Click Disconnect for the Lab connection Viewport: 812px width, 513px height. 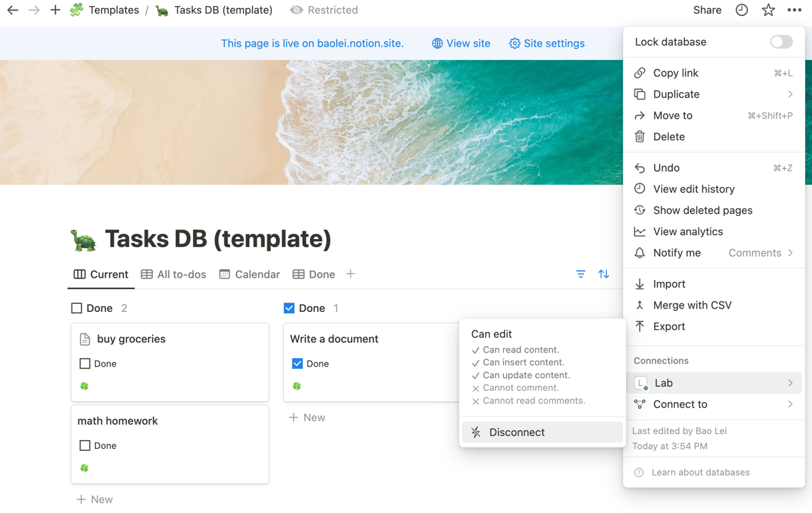click(542, 432)
